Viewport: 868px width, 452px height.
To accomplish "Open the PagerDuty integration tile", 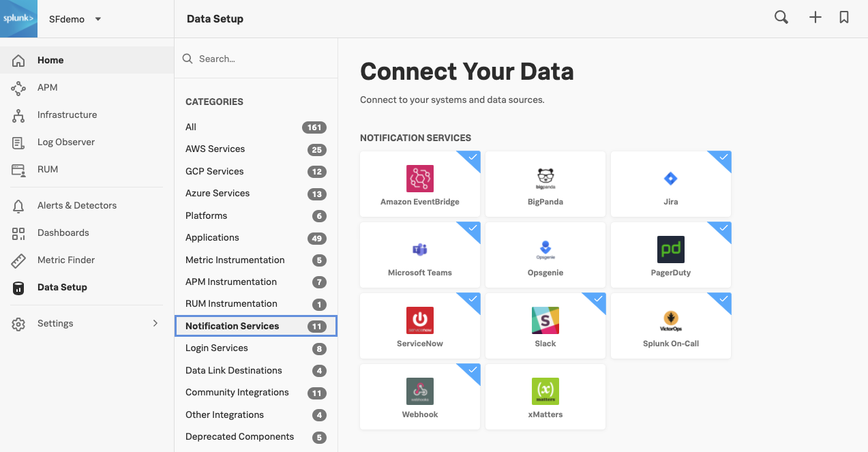I will 670,255.
